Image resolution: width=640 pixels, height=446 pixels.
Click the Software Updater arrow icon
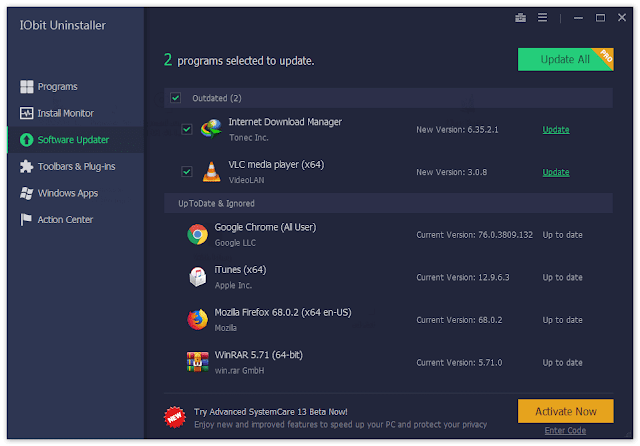(x=27, y=140)
